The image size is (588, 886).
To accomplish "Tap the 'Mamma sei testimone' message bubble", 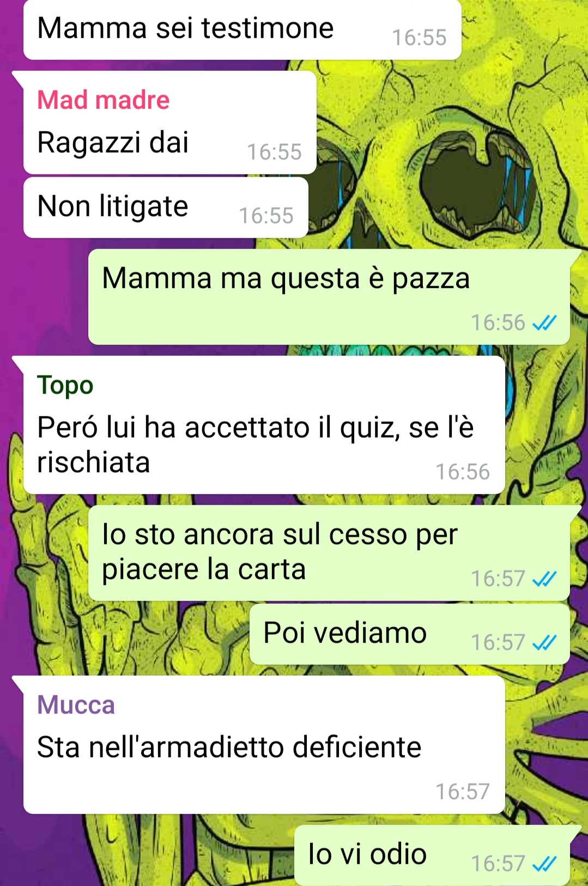I will click(242, 30).
